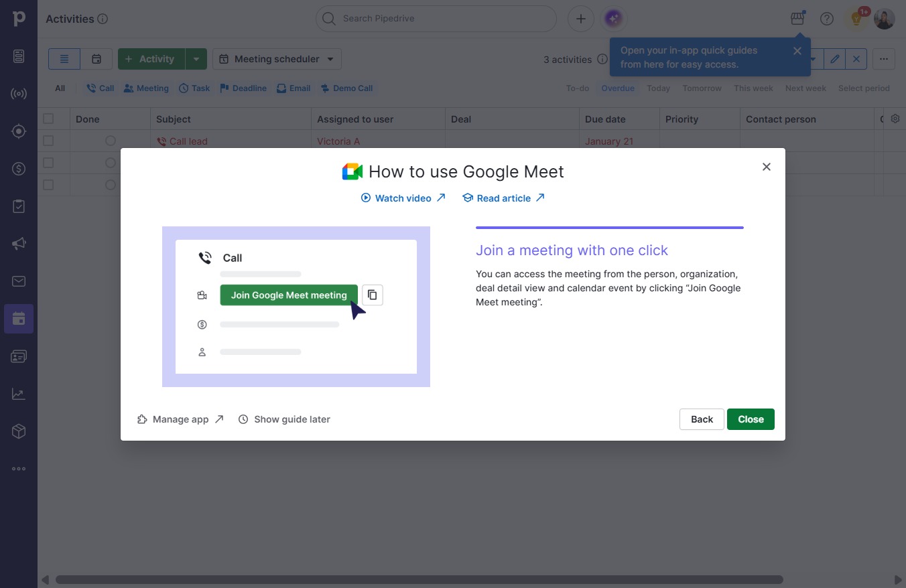
Task: Open Contacts card sidebar icon
Action: (19, 356)
